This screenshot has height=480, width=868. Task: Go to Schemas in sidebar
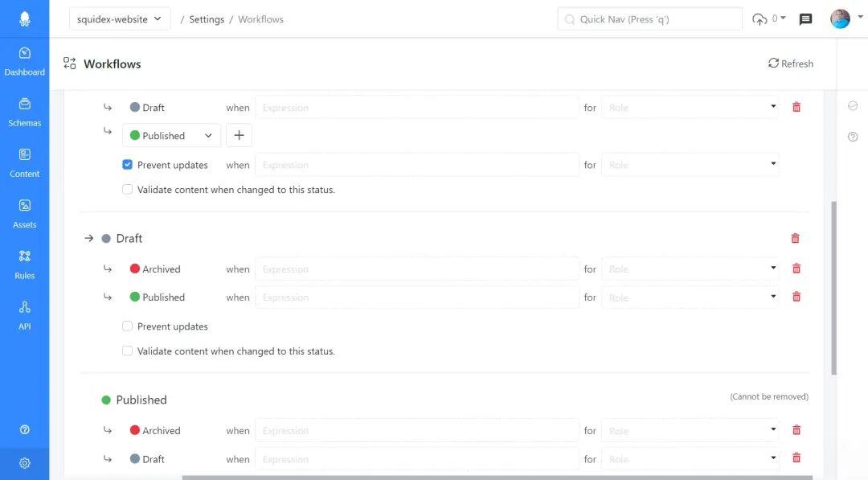tap(24, 113)
